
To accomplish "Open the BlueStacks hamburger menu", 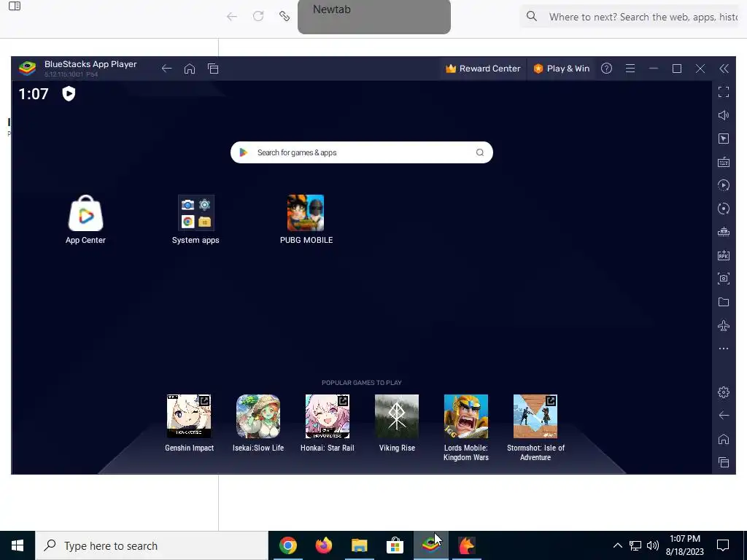I will [630, 69].
